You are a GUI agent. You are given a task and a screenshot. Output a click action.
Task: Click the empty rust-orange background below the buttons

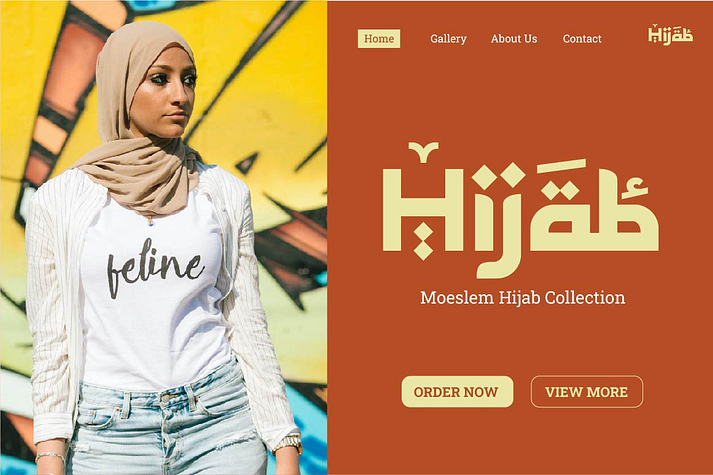[x=521, y=443]
